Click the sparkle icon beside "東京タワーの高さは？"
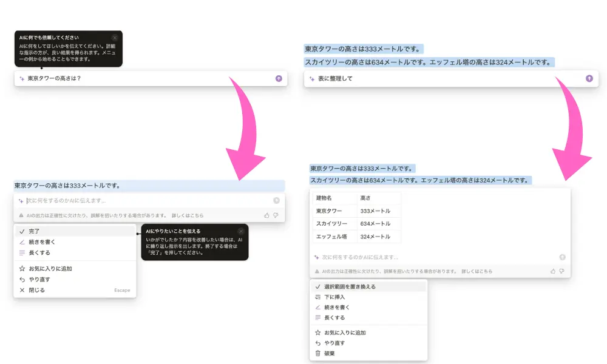The height and width of the screenshot is (364, 607). click(x=22, y=78)
